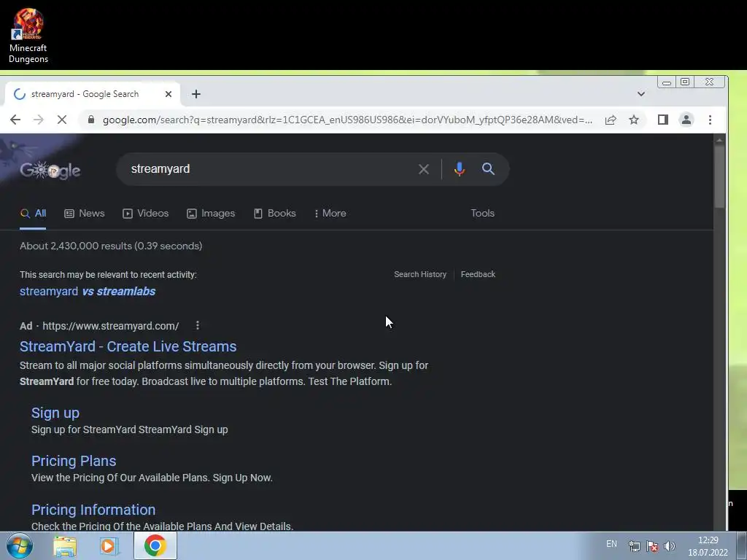747x560 pixels.
Task: Clear the search query
Action: (x=423, y=169)
